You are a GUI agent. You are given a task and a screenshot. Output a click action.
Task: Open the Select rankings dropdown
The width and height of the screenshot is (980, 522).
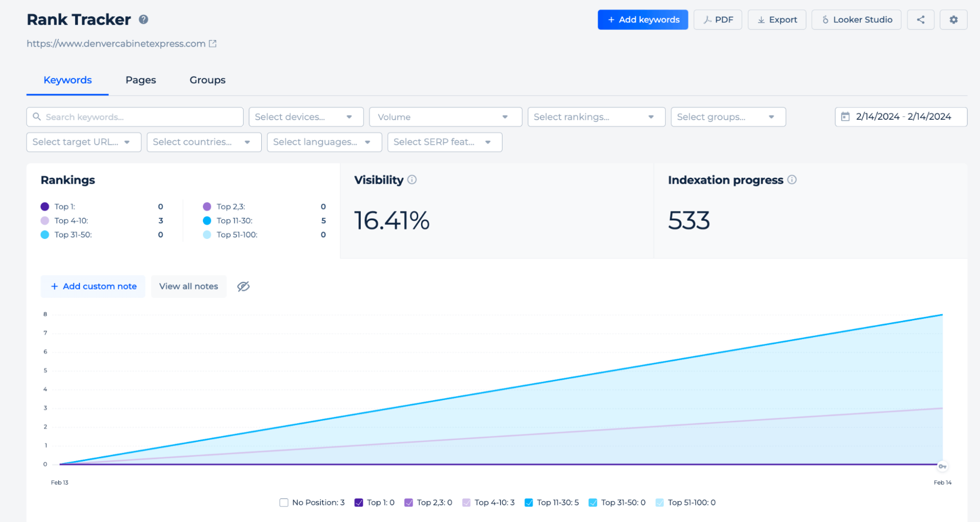(596, 117)
